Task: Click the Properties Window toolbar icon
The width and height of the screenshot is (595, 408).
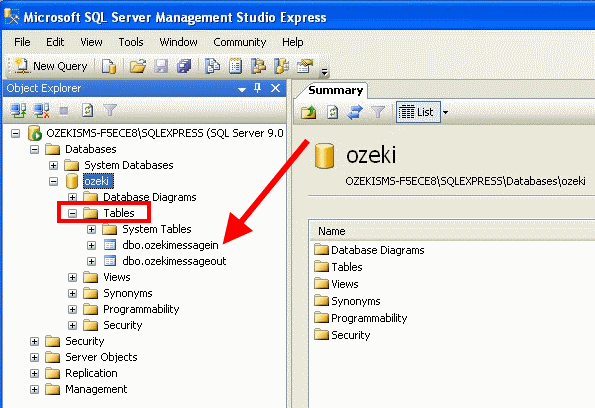Action: tap(305, 66)
